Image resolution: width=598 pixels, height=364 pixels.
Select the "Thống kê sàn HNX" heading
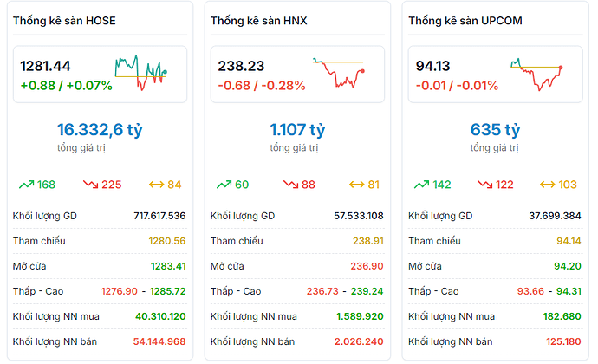(259, 20)
